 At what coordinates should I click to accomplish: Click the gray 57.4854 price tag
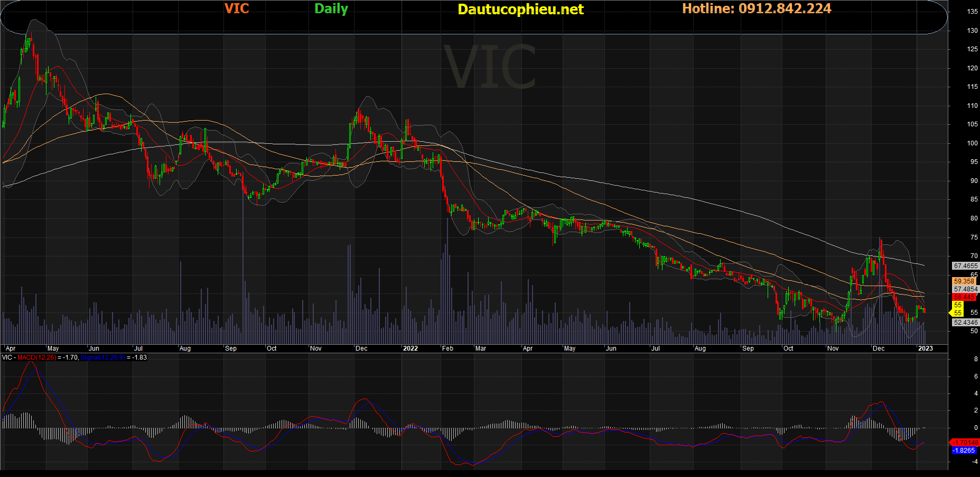click(x=965, y=289)
